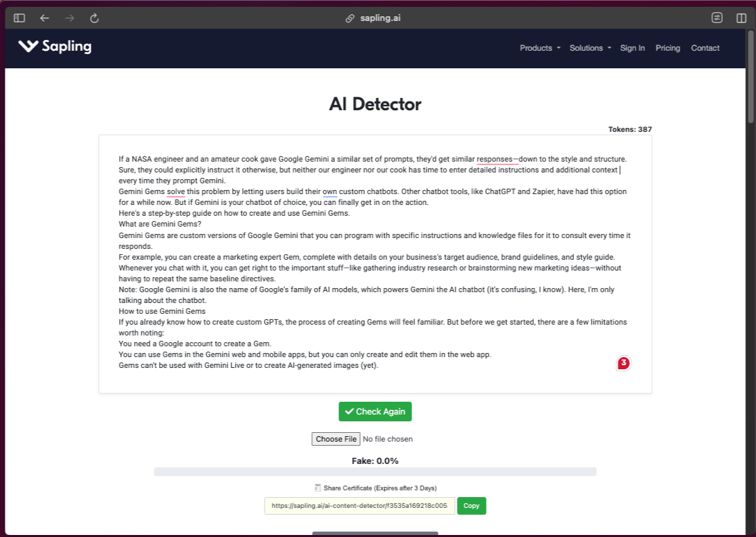Select the certificate URL input field
The height and width of the screenshot is (537, 756).
coord(359,506)
